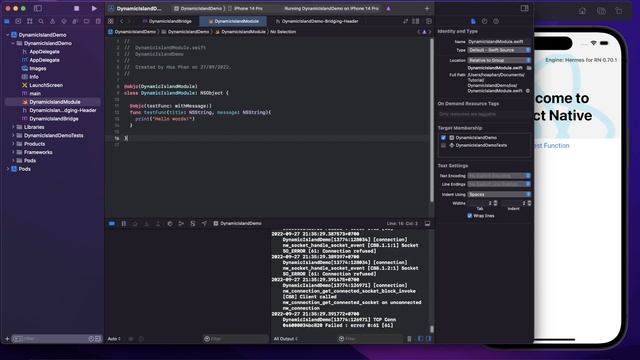Expand the Products group
Screen dimensions: 640x360
(x=13, y=144)
